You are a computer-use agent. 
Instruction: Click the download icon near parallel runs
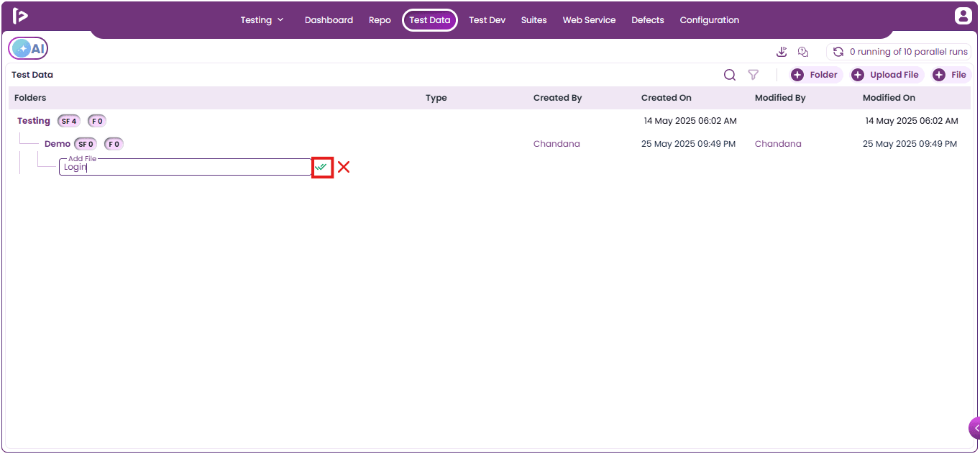tap(782, 52)
